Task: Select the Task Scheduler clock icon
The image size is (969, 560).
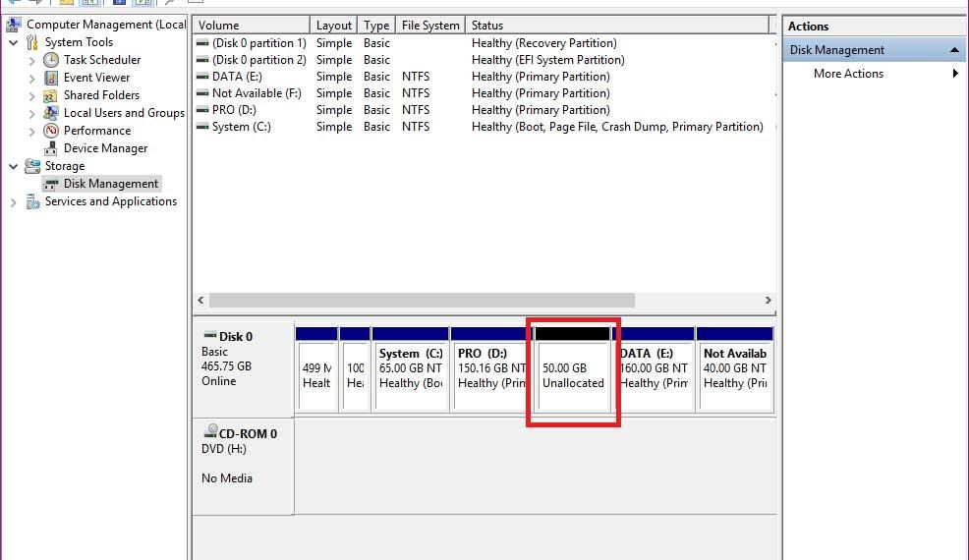Action: [51, 60]
